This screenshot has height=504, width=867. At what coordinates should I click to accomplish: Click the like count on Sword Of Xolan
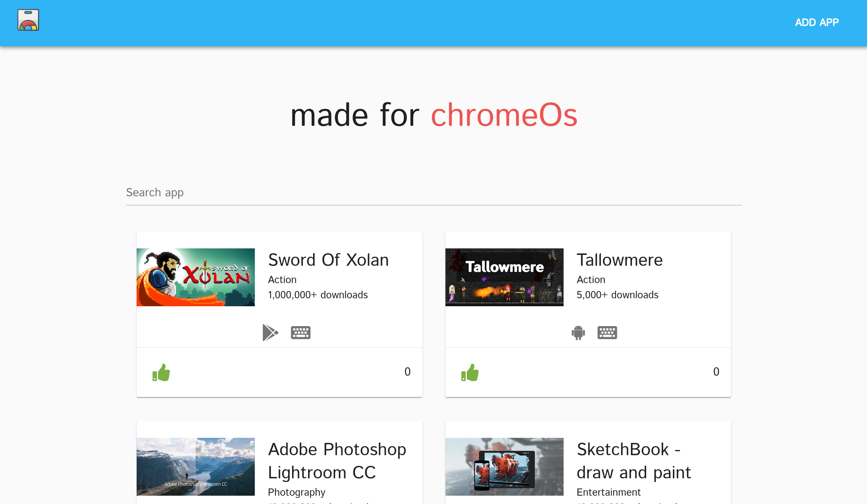pos(407,372)
